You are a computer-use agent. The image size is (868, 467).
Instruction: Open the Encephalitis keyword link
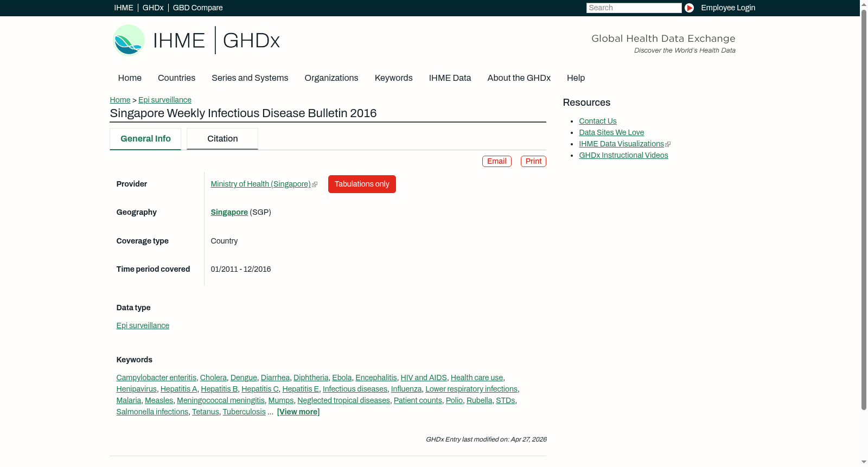[x=376, y=378]
